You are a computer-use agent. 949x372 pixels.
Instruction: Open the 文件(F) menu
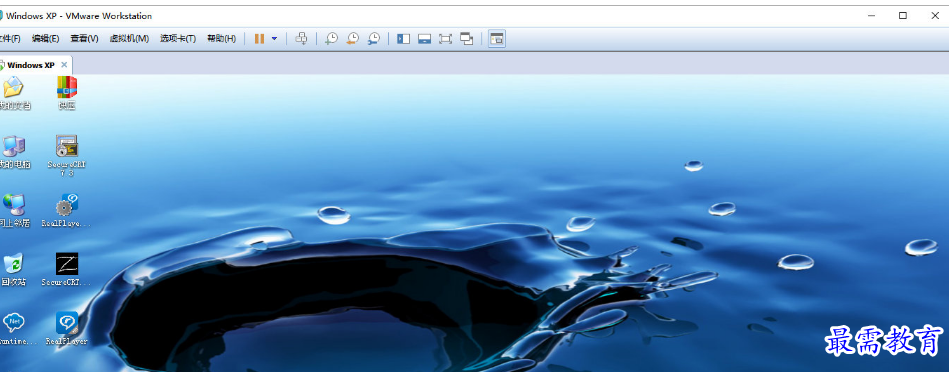[10, 39]
